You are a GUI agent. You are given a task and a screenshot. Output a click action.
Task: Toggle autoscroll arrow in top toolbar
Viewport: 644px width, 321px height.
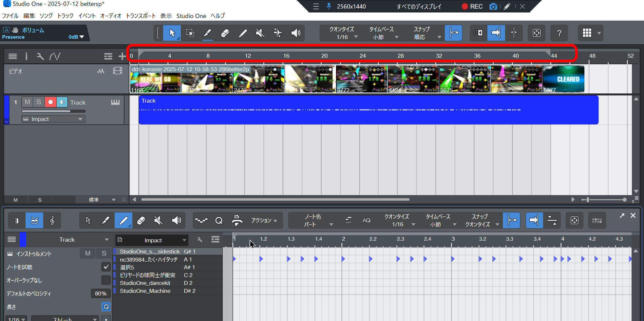[x=496, y=33]
